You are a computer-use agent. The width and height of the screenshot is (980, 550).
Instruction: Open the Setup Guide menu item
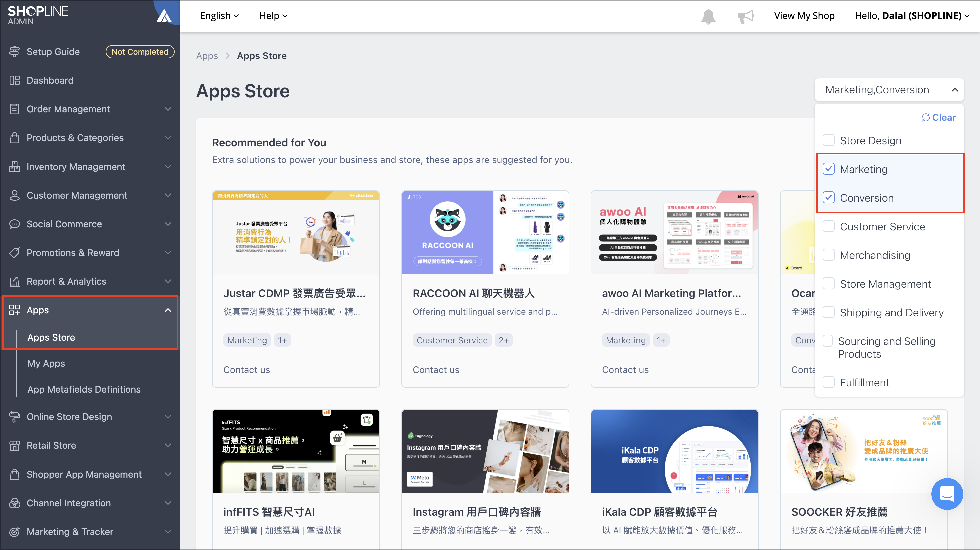click(53, 52)
